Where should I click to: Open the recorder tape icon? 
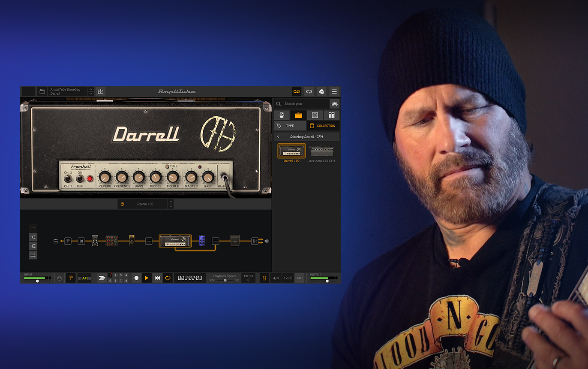coord(297,91)
